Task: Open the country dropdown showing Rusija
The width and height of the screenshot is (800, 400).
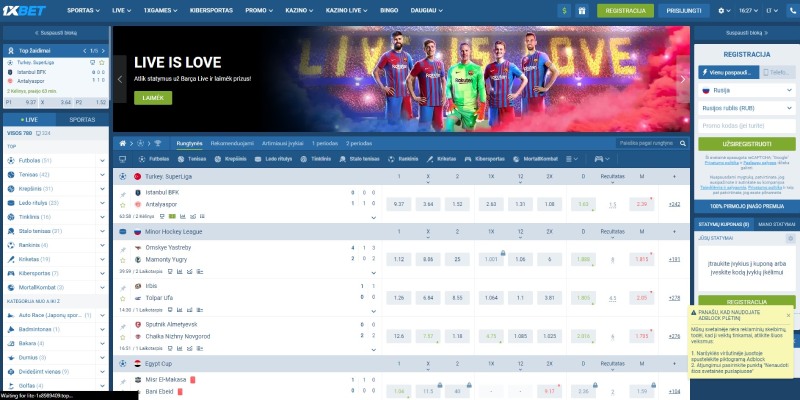Action: pyautogui.click(x=746, y=90)
